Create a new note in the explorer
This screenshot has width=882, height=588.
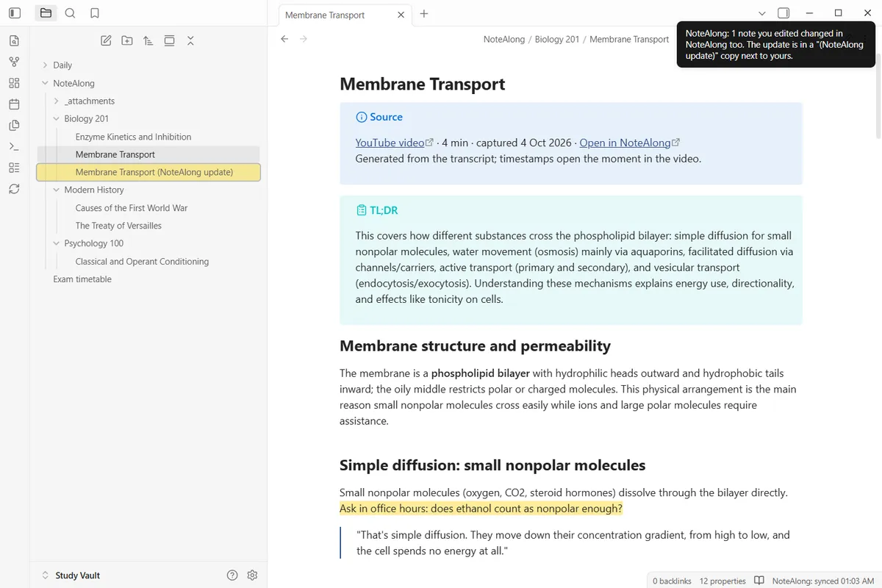click(x=106, y=41)
